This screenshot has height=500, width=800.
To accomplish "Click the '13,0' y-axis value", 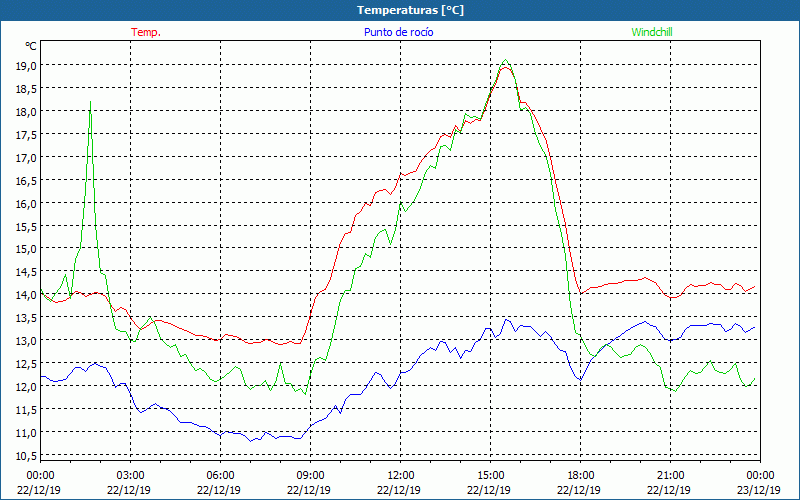I will (x=26, y=340).
